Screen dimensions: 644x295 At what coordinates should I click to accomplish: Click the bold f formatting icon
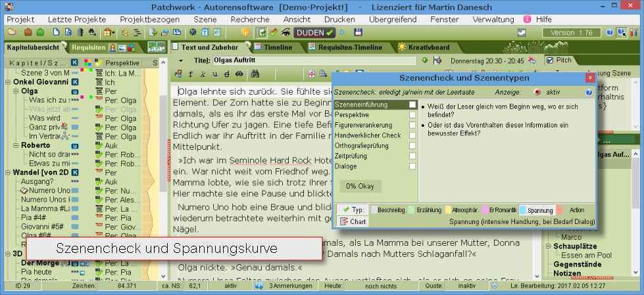pyautogui.click(x=191, y=74)
